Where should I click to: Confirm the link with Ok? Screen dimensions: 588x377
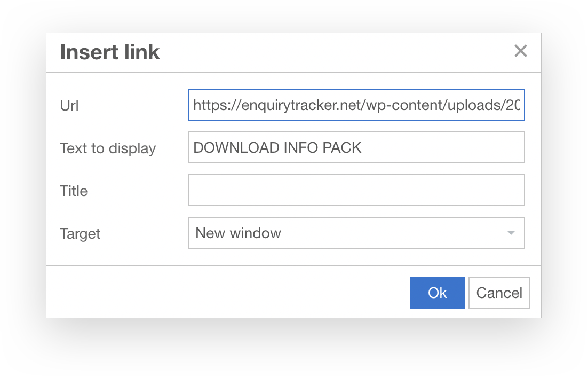coord(437,293)
